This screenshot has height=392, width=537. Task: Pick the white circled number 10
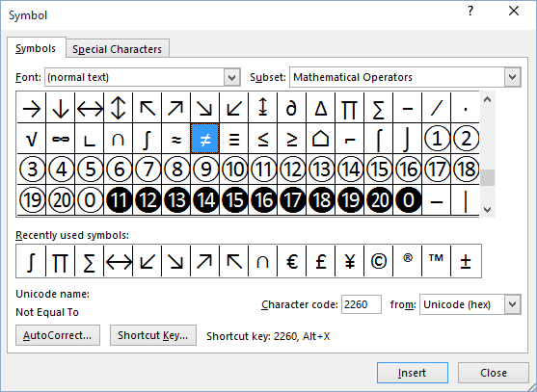(234, 169)
